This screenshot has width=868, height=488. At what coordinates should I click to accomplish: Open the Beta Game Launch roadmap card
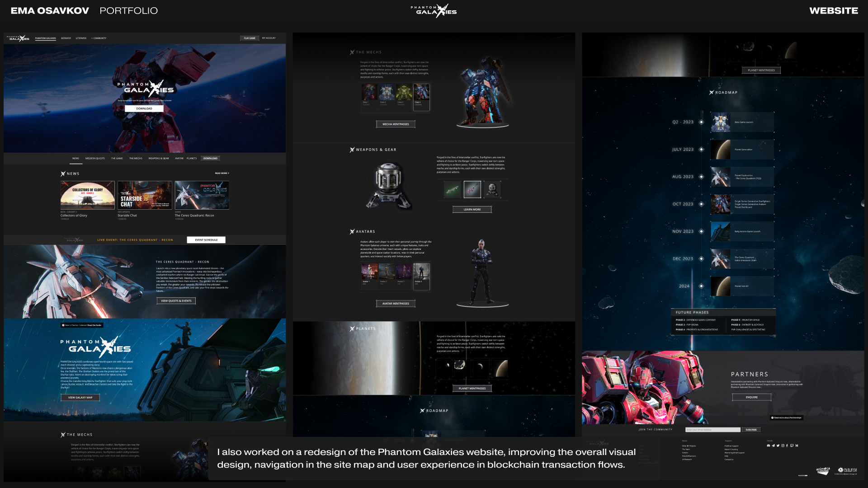742,122
